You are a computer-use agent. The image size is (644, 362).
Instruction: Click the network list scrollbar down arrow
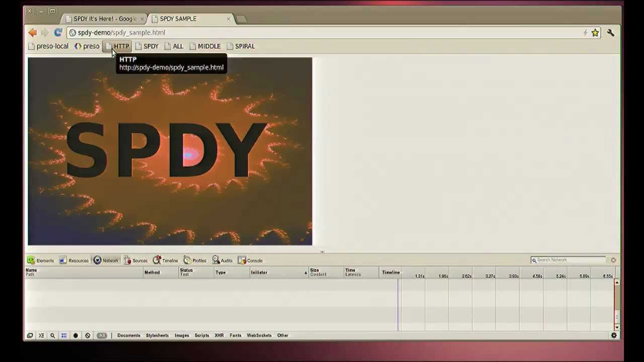pyautogui.click(x=617, y=327)
